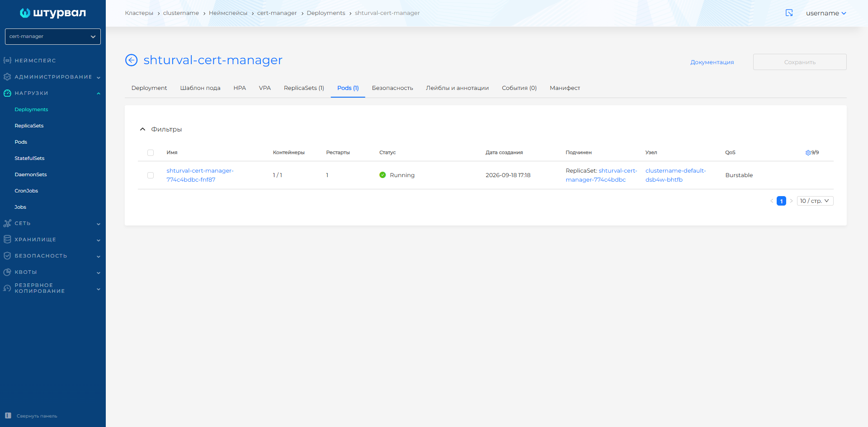868x427 pixels.
Task: Expand the Квоты menu chevron
Action: point(99,272)
